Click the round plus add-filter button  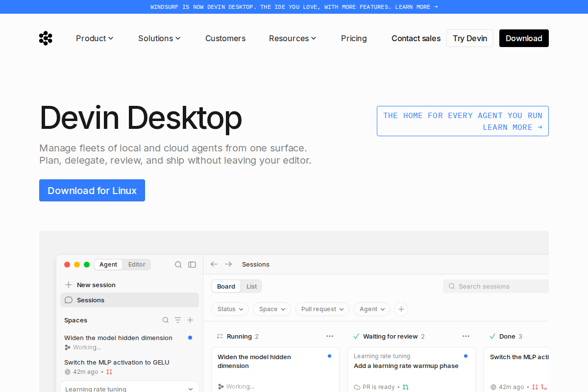[401, 309]
